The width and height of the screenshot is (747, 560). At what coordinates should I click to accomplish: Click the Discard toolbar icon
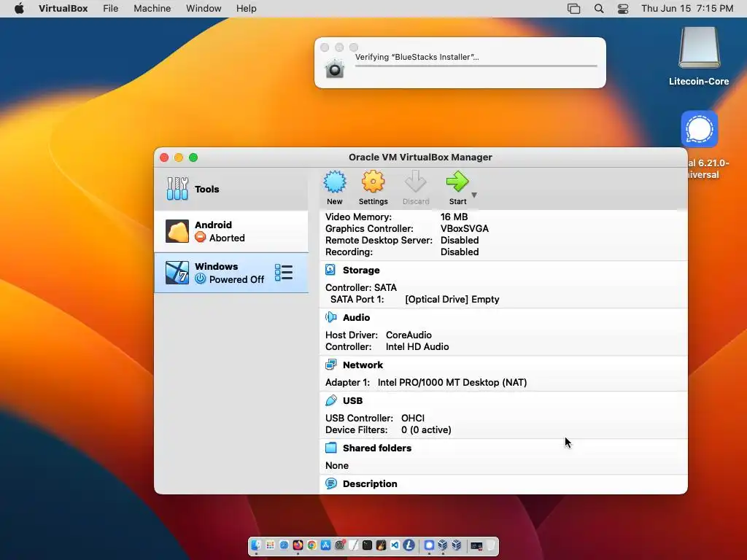click(x=415, y=182)
